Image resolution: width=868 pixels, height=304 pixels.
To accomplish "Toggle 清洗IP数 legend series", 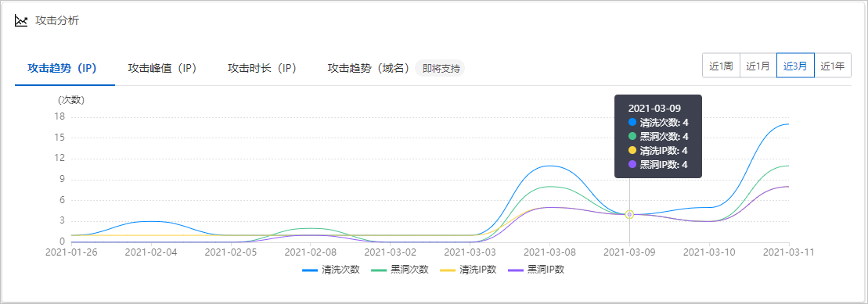I will coord(468,270).
